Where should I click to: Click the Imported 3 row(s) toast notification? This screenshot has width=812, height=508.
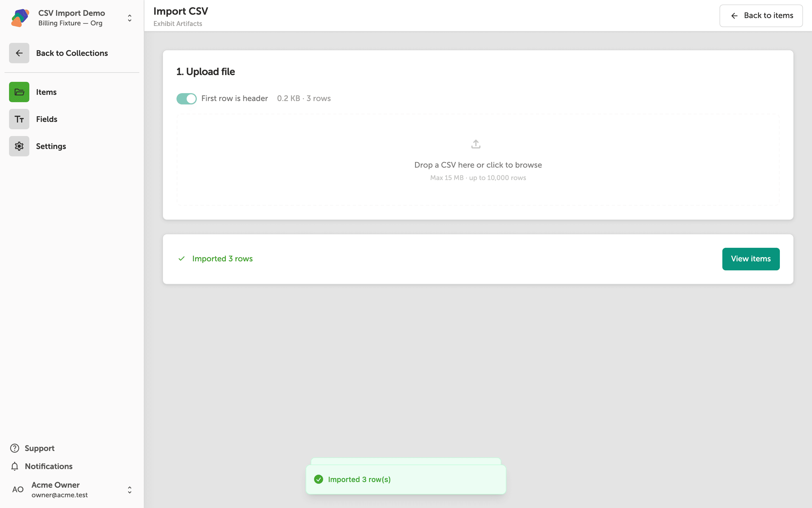406,479
